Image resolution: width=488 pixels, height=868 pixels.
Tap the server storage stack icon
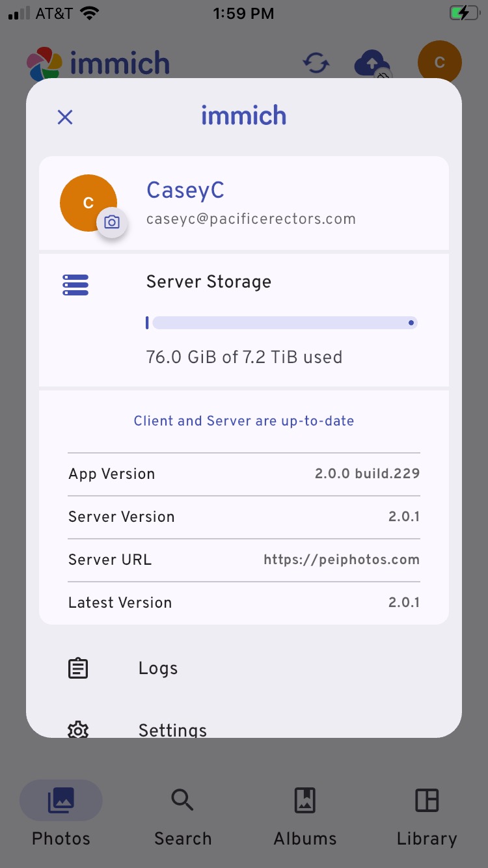(x=75, y=285)
